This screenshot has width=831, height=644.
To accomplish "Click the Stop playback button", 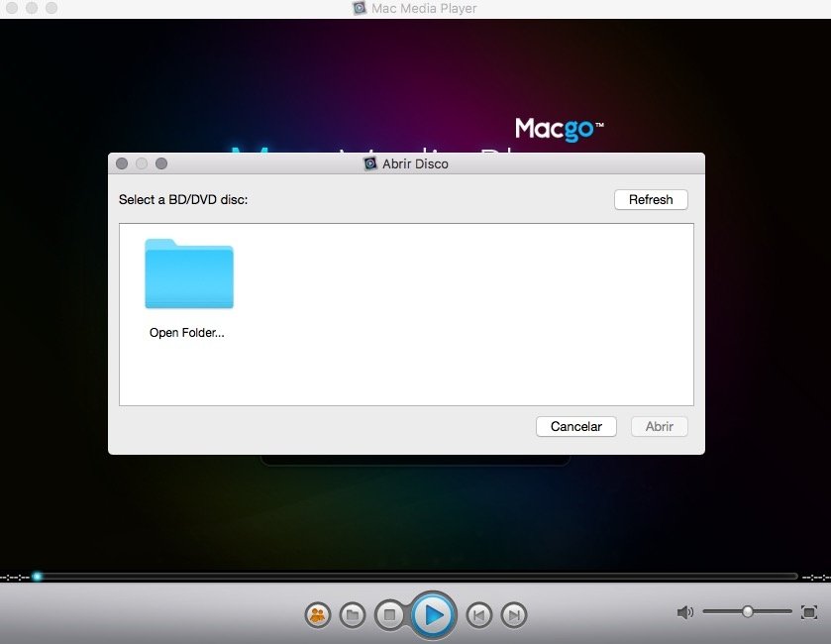I will click(389, 615).
